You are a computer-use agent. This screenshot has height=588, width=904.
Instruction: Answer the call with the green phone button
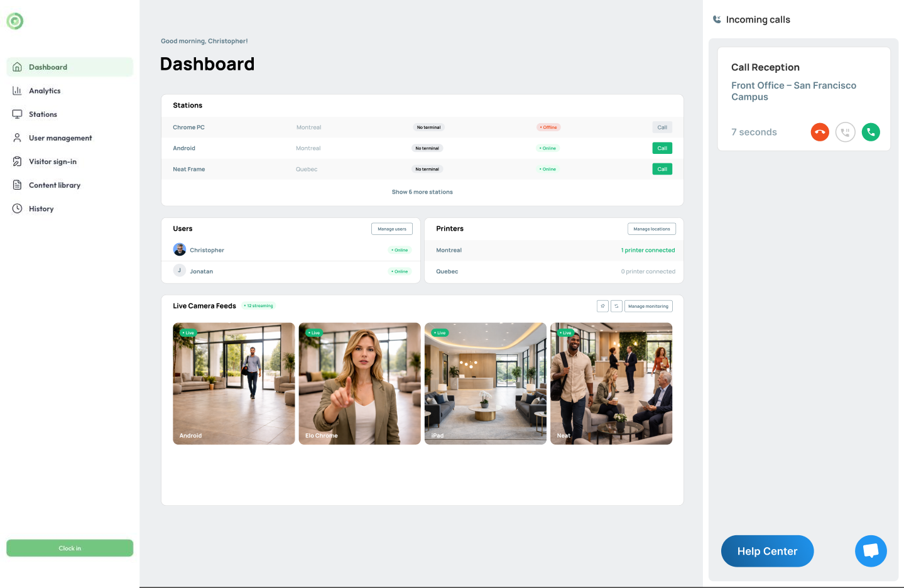[871, 132]
